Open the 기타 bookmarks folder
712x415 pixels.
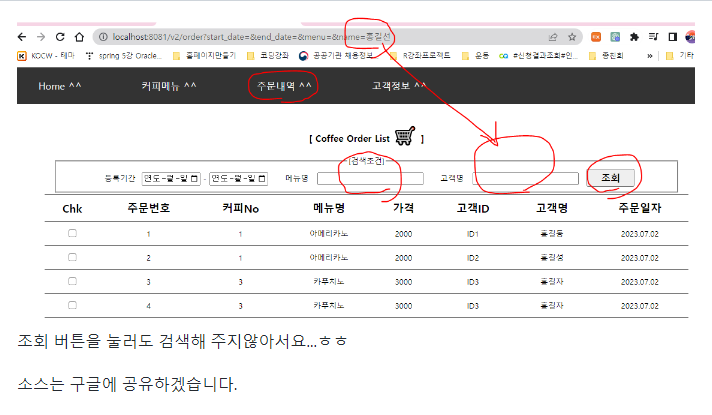tap(680, 56)
